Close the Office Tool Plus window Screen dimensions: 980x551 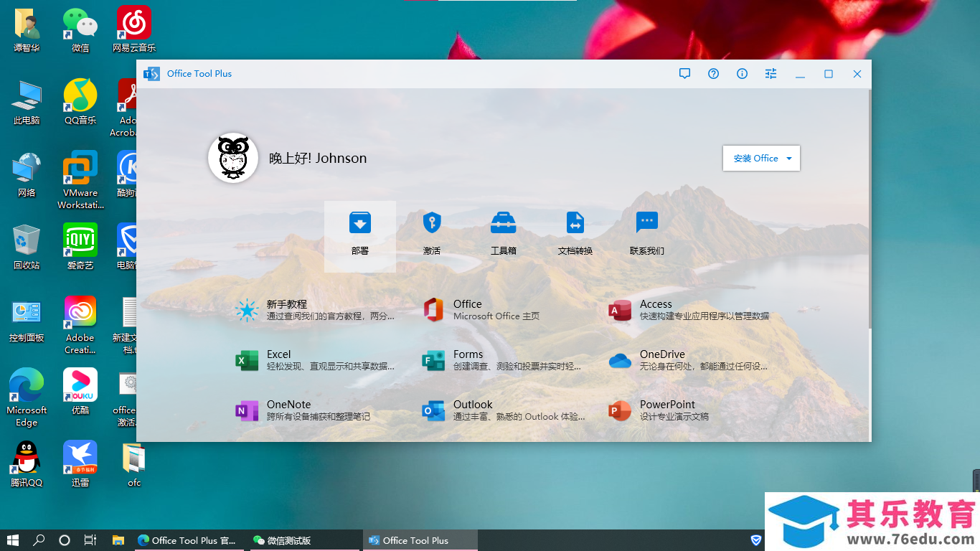tap(857, 74)
